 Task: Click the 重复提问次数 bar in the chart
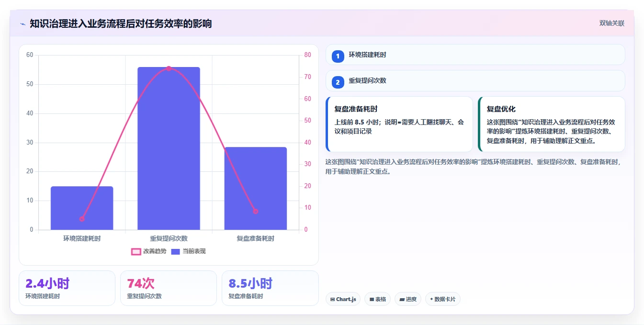click(x=169, y=148)
